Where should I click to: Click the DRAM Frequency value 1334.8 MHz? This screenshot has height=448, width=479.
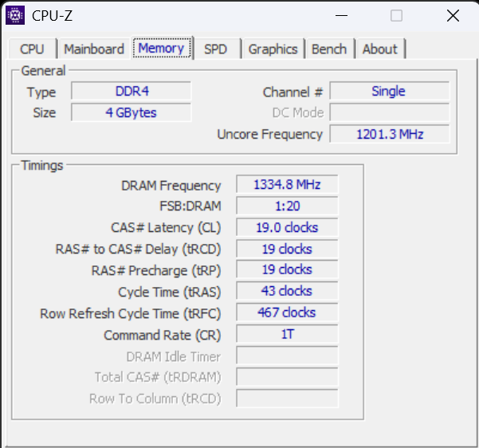[x=287, y=185]
